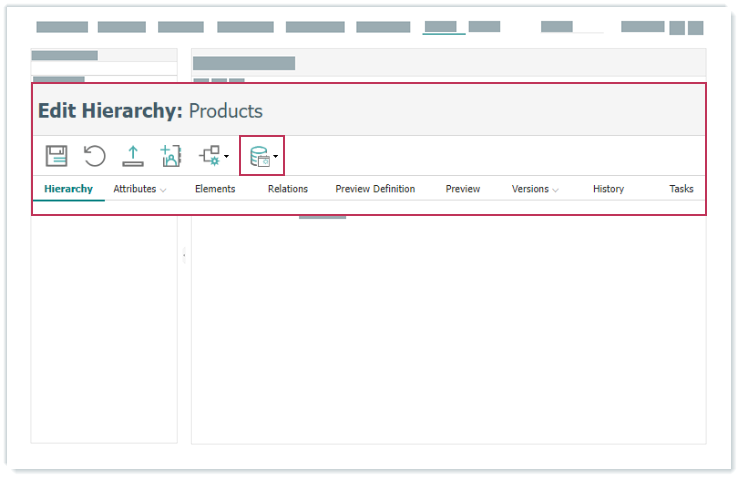
Task: Expand the Versions tab chevron
Action: pyautogui.click(x=555, y=189)
